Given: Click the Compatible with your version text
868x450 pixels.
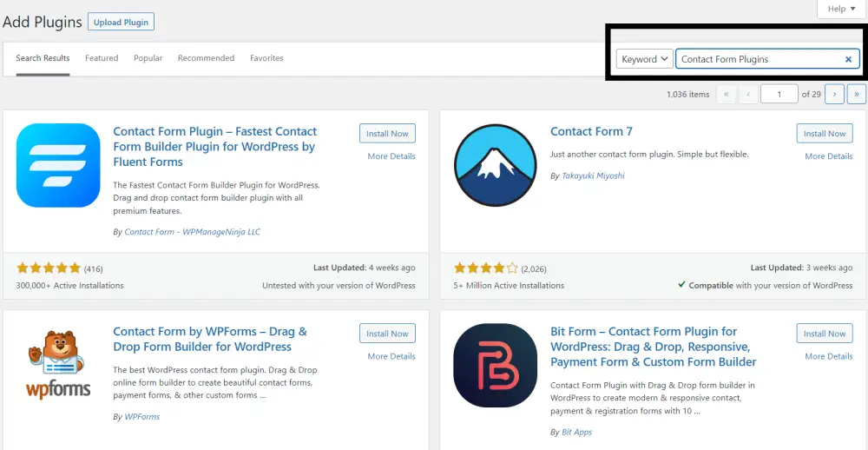Looking at the screenshot, I should click(766, 286).
